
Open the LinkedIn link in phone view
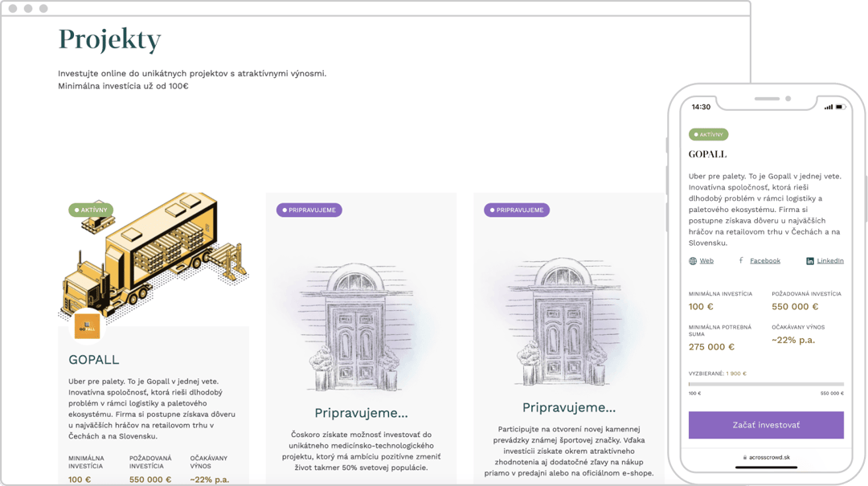tap(830, 261)
